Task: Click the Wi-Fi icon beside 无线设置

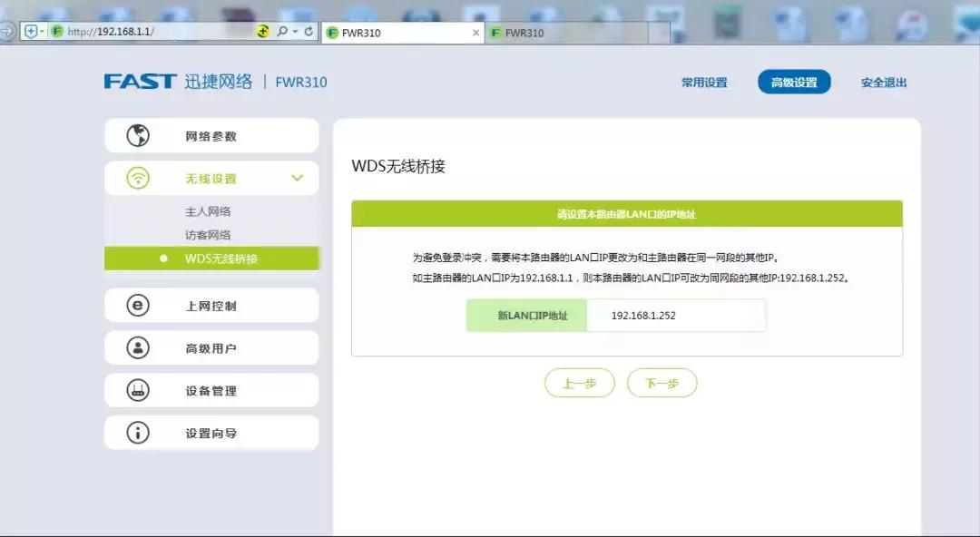Action: (138, 178)
